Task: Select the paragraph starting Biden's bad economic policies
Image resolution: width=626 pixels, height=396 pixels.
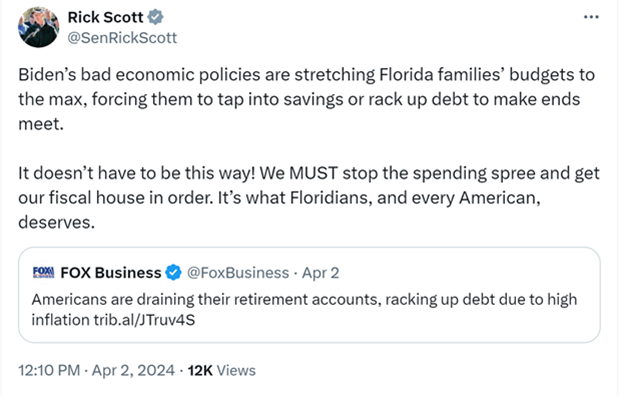Action: click(x=307, y=99)
